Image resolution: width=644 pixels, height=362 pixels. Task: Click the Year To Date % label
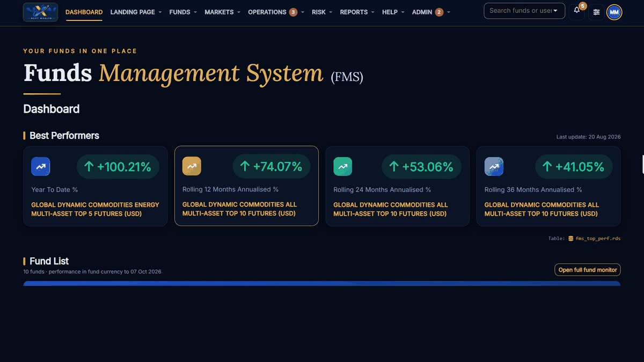click(x=54, y=189)
